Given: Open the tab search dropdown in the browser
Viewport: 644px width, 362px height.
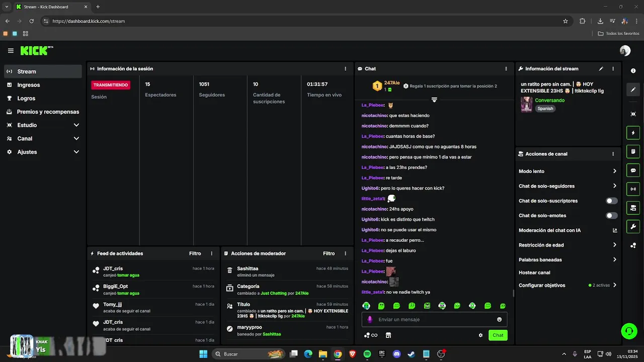Looking at the screenshot, I should (7, 7).
